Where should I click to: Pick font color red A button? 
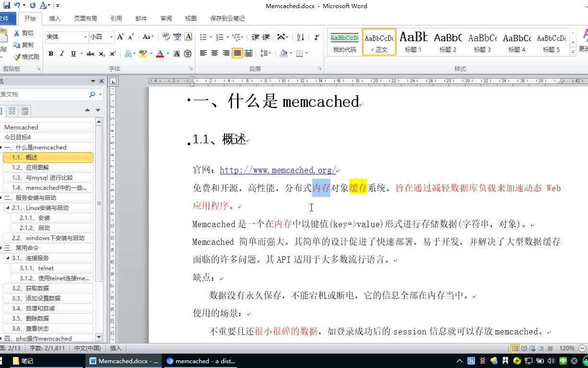click(159, 54)
